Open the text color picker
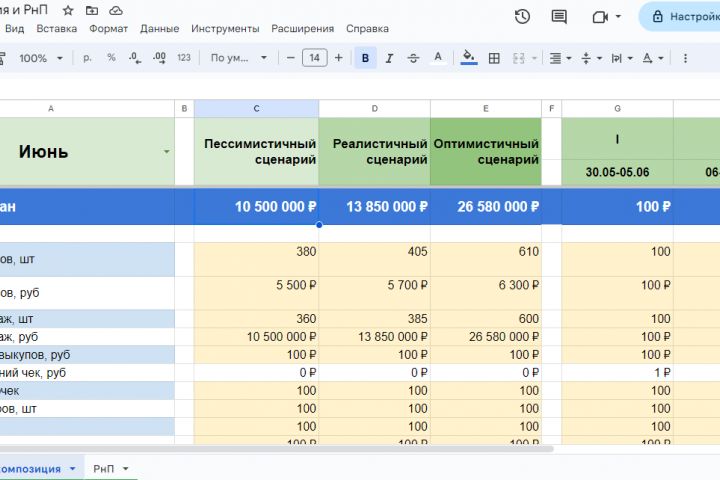720x480 pixels. 438,58
